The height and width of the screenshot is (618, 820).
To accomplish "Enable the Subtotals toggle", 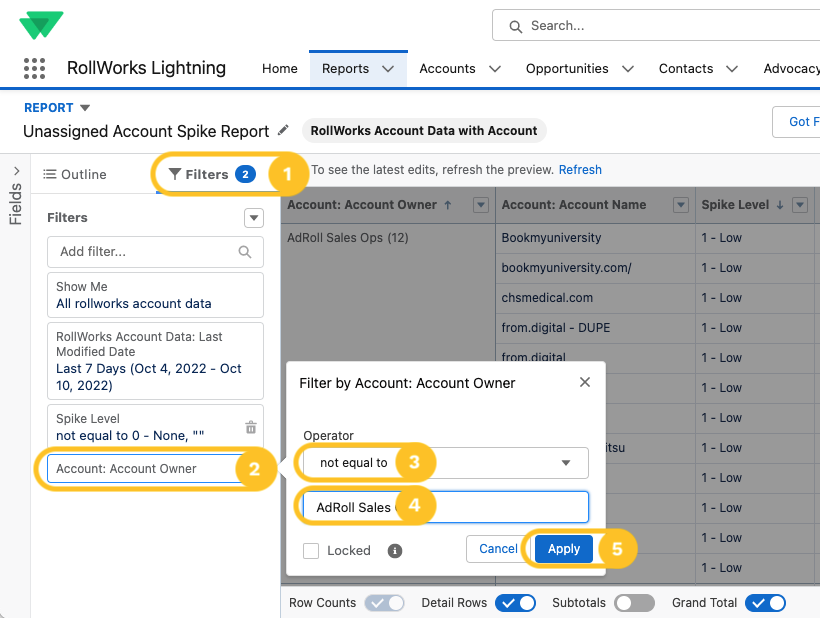I will coord(634,603).
